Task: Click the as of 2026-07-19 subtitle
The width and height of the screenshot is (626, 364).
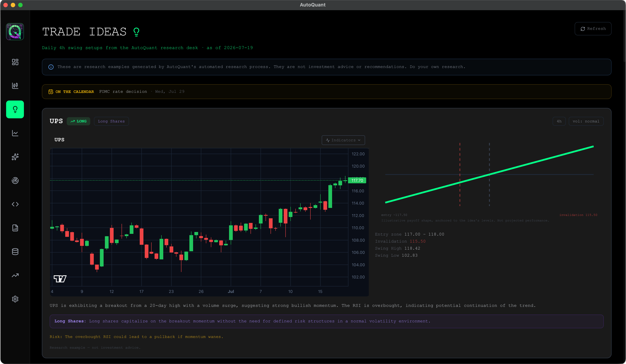Action: (230, 48)
